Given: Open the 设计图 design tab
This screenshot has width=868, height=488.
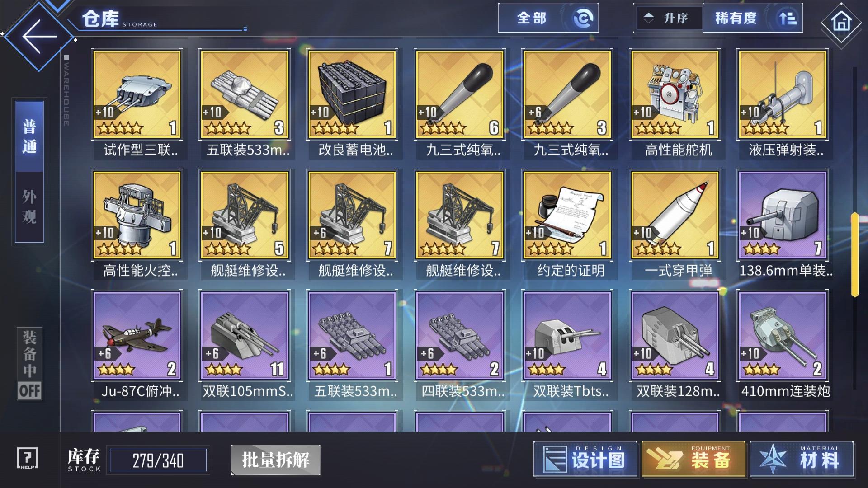Looking at the screenshot, I should tap(585, 459).
